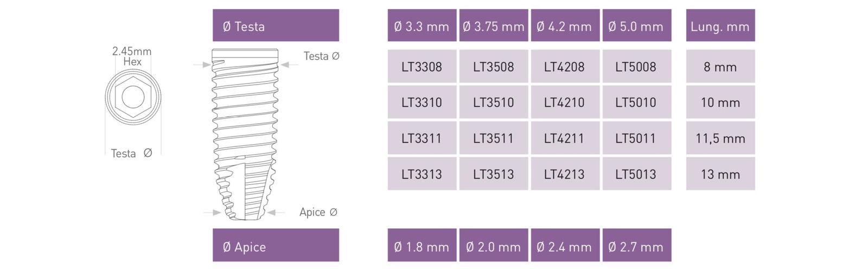
Task: Click the 11,5 mm length cell
Action: point(720,138)
